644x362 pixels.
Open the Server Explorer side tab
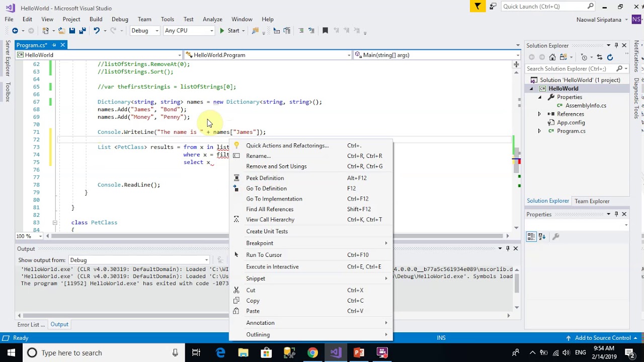pyautogui.click(x=8, y=59)
